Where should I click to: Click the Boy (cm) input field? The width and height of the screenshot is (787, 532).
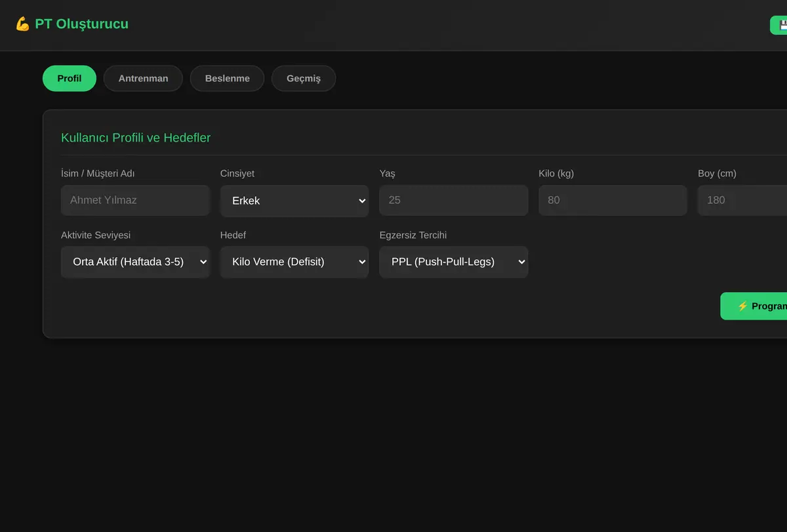pos(742,200)
